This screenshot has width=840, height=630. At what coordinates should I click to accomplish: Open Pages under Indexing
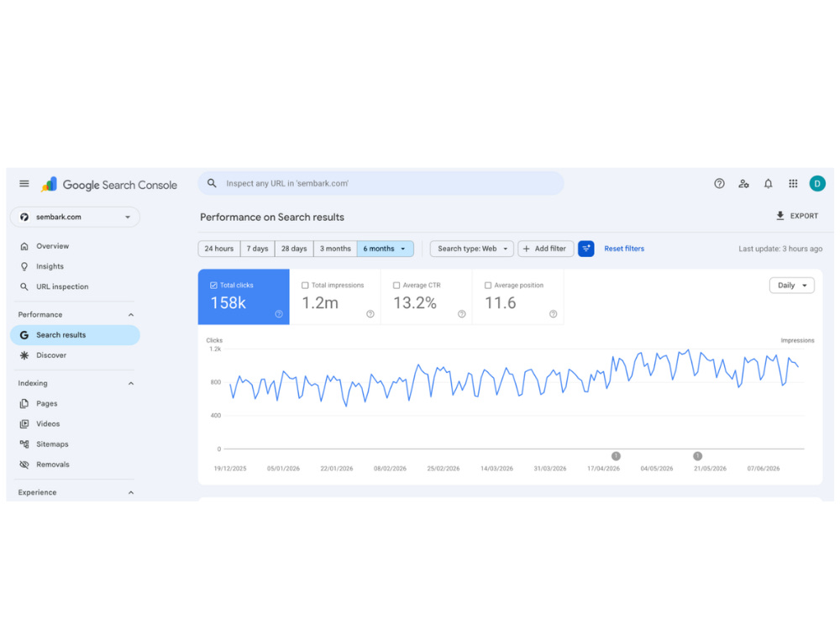[75, 403]
